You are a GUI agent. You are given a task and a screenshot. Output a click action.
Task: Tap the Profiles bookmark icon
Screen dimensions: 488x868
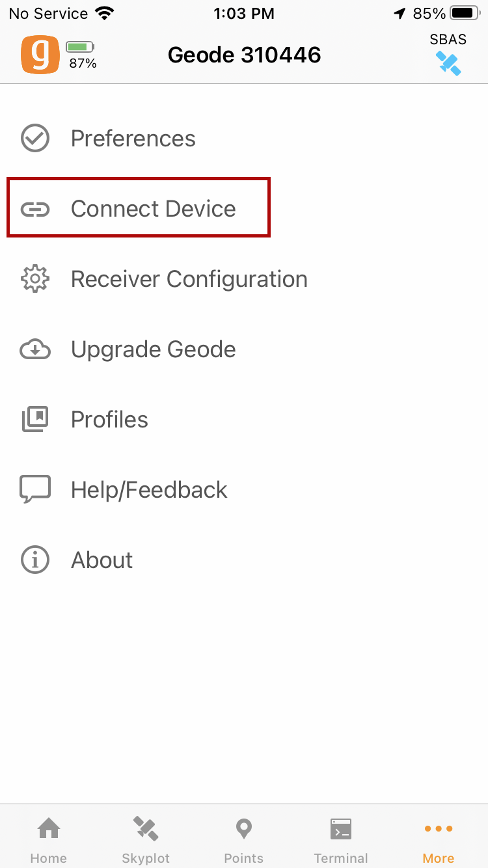[35, 420]
